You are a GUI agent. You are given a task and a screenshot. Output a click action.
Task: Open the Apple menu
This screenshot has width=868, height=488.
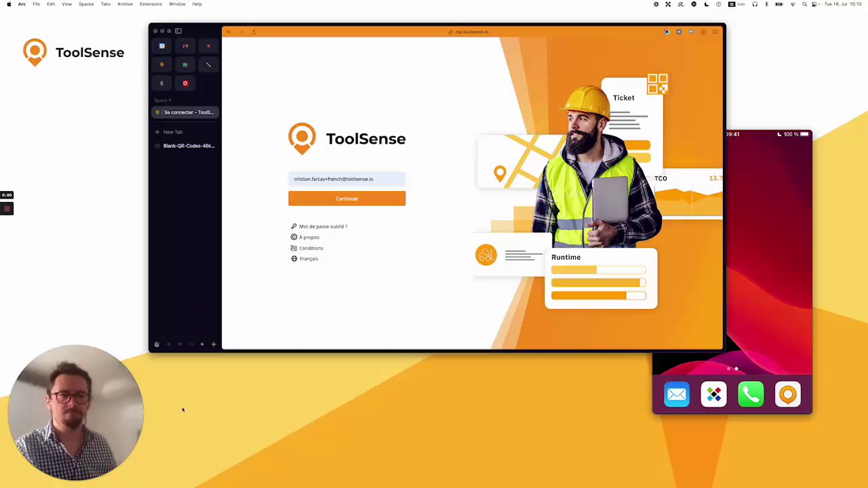9,4
